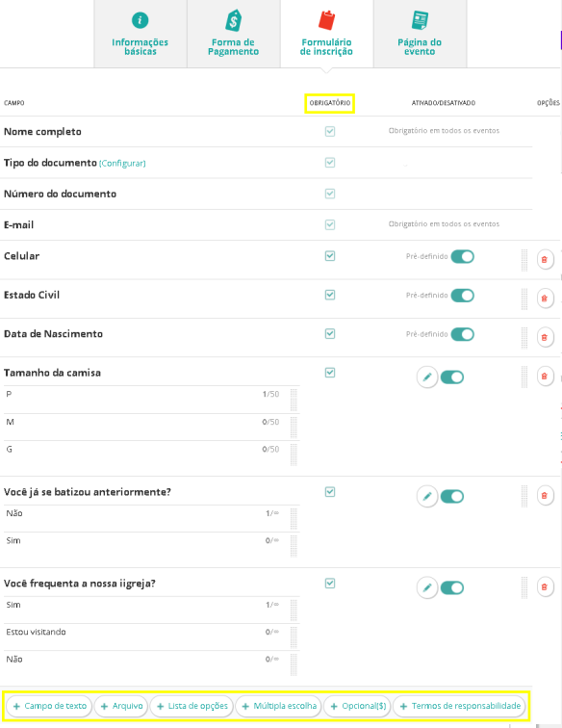
Task: Edit the frequenta nossa igreja question
Action: click(x=427, y=587)
